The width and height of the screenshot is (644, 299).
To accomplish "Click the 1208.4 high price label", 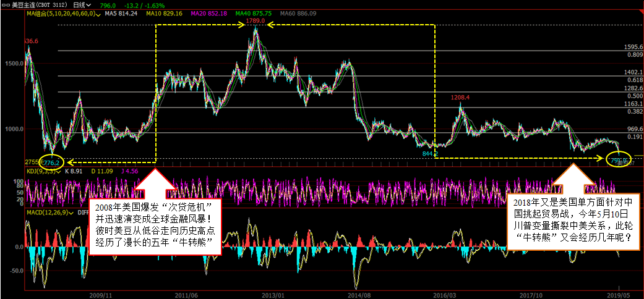I will 460,98.
